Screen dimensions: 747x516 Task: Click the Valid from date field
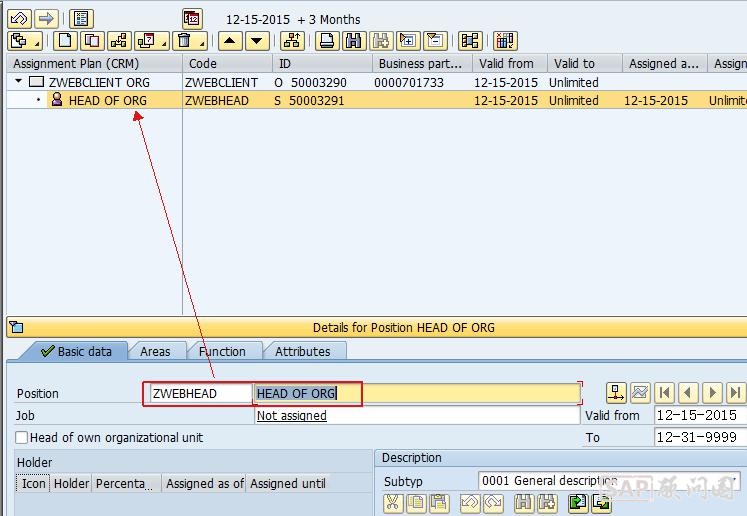(x=697, y=415)
